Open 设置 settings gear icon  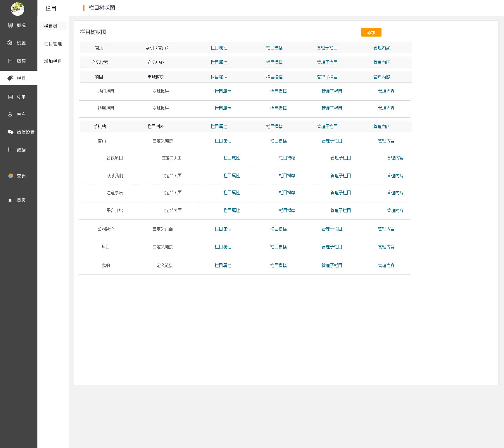(10, 43)
